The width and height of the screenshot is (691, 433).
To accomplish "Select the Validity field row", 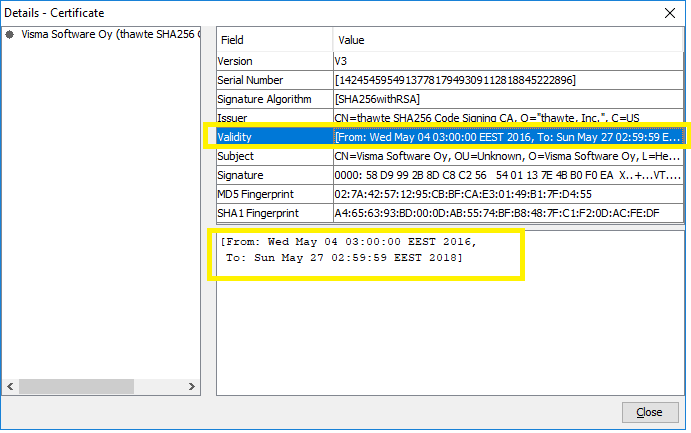I will tap(450, 137).
